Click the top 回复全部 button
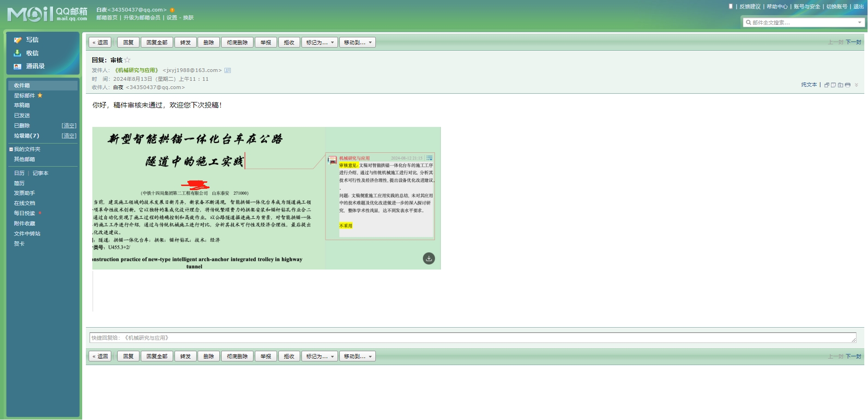The height and width of the screenshot is (420, 868). (x=157, y=42)
